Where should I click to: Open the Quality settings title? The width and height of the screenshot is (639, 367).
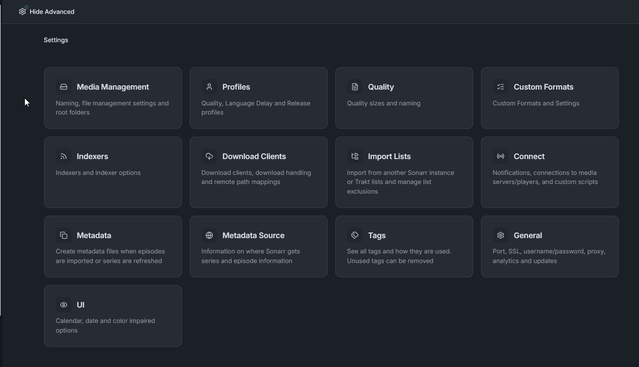coord(381,87)
